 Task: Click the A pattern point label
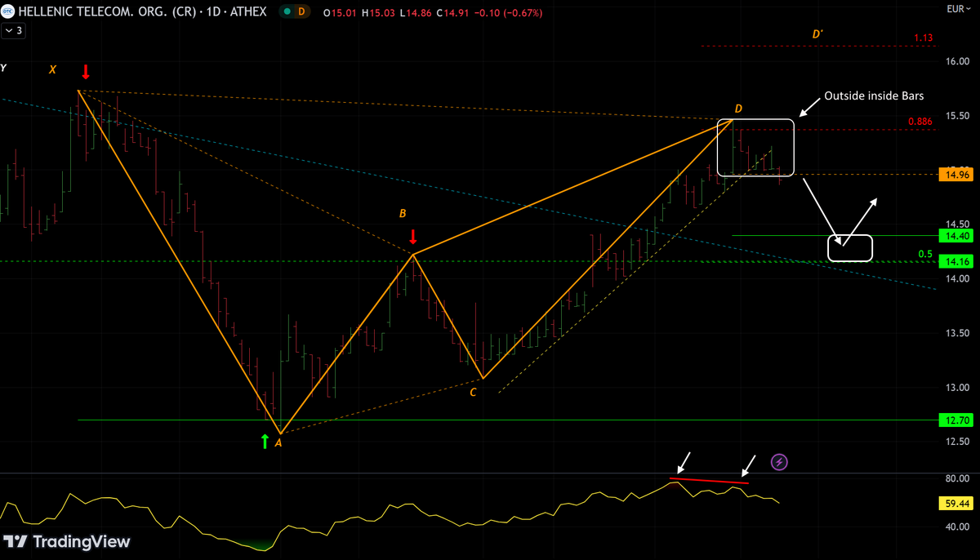pos(278,443)
